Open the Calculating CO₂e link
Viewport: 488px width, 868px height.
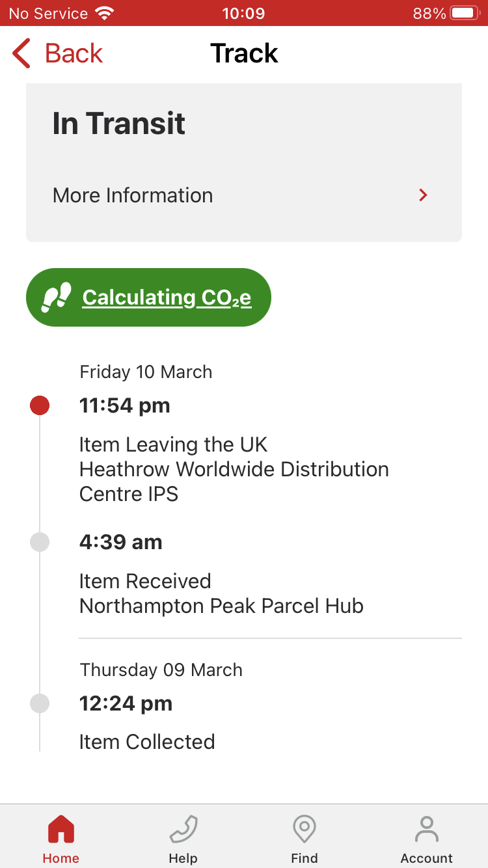[167, 297]
